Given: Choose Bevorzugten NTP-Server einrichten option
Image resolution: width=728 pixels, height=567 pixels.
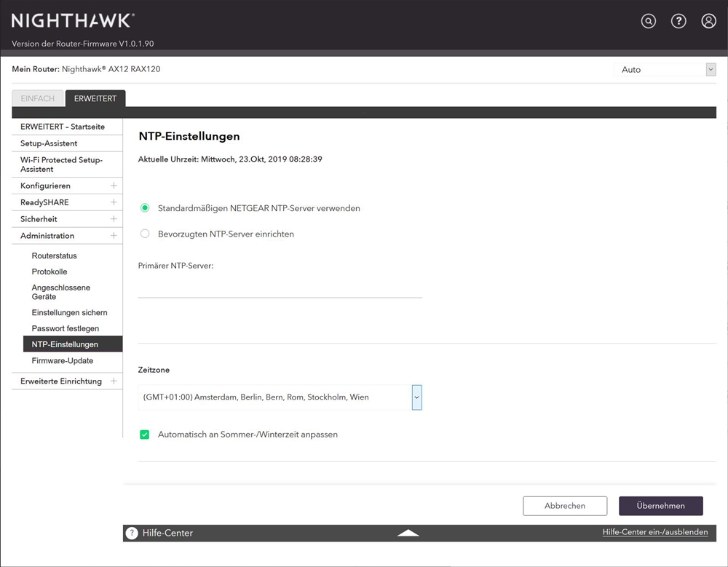Looking at the screenshot, I should tap(145, 234).
